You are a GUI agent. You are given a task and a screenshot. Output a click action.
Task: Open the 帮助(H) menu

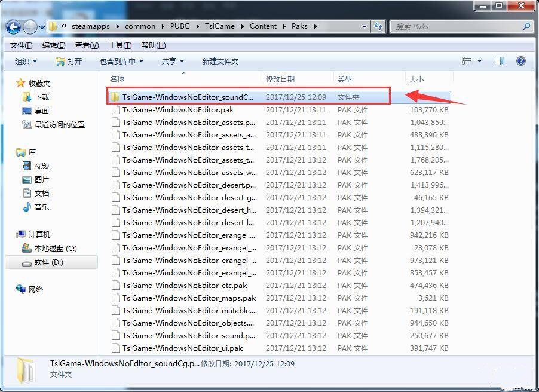tap(154, 45)
